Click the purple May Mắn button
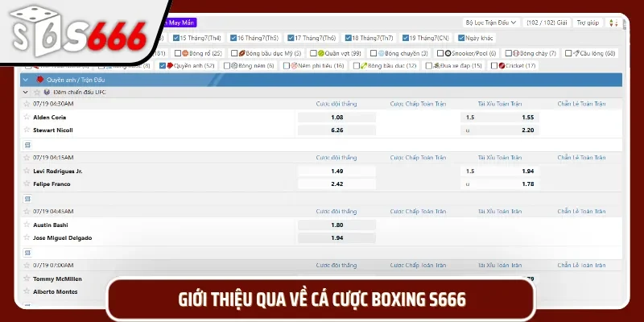644x322 pixels. (x=180, y=23)
